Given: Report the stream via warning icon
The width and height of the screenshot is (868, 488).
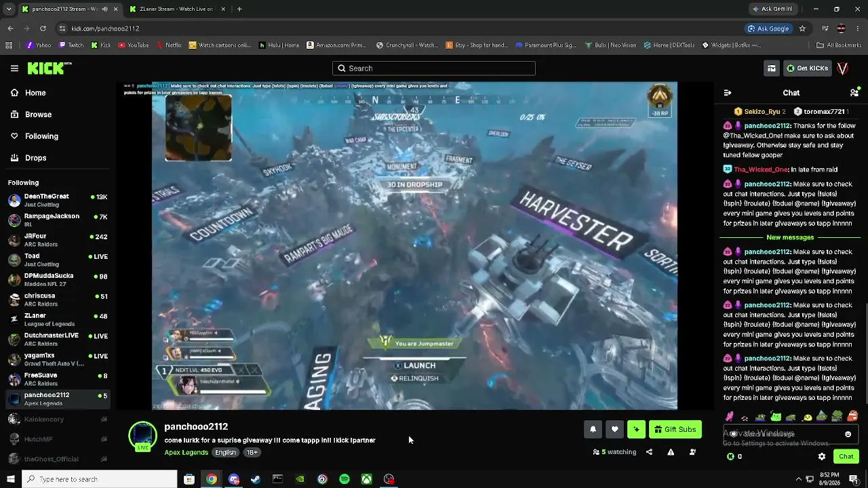Looking at the screenshot, I should pos(671,452).
